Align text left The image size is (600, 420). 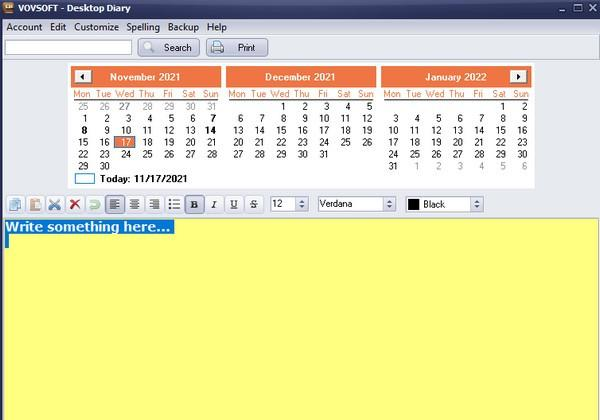pos(115,204)
